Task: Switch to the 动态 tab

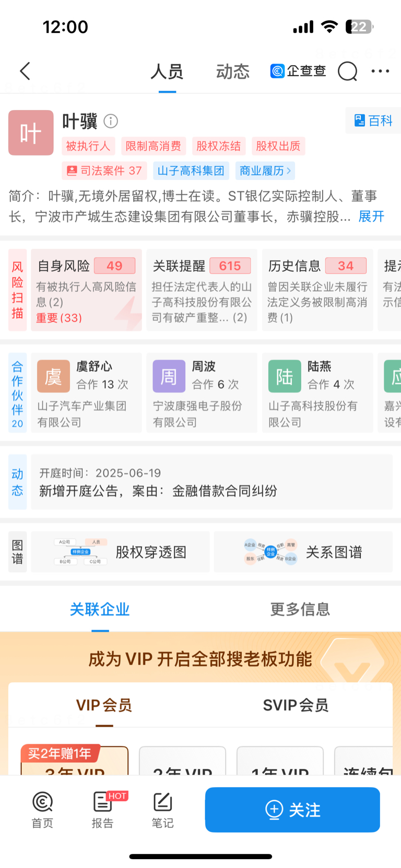Action: [233, 72]
